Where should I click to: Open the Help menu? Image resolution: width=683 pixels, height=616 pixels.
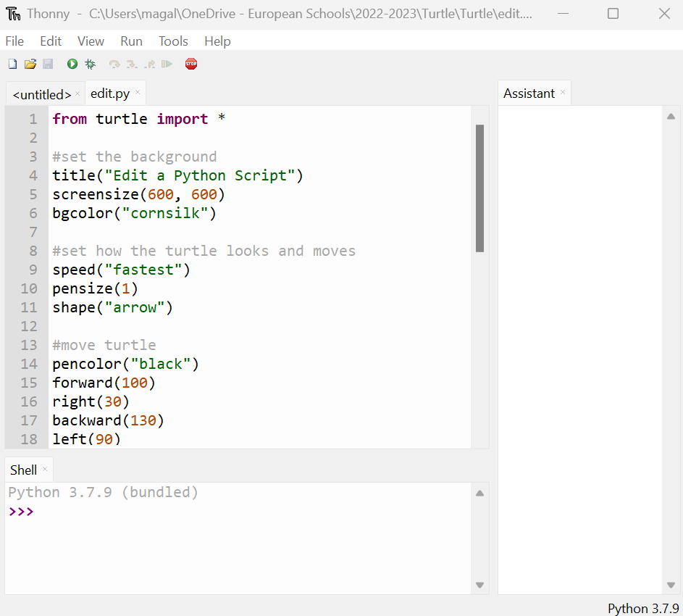(x=217, y=41)
